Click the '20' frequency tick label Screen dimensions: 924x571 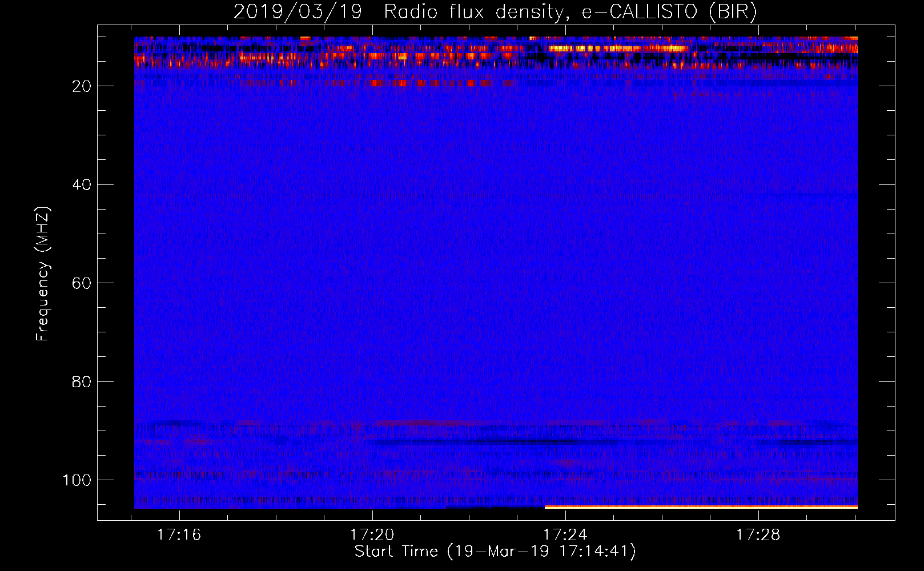[x=82, y=86]
